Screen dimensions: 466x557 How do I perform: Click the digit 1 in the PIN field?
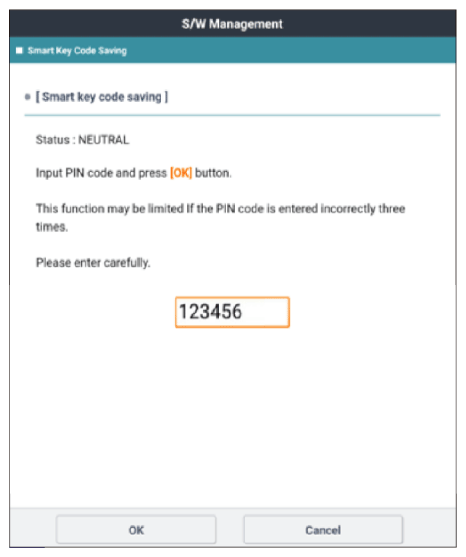click(183, 312)
